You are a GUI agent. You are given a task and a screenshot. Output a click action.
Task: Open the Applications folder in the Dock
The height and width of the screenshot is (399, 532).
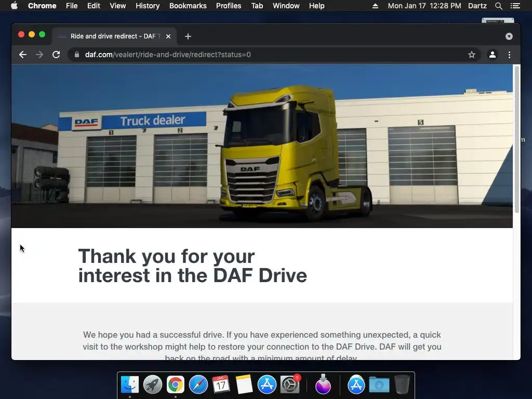pos(356,384)
